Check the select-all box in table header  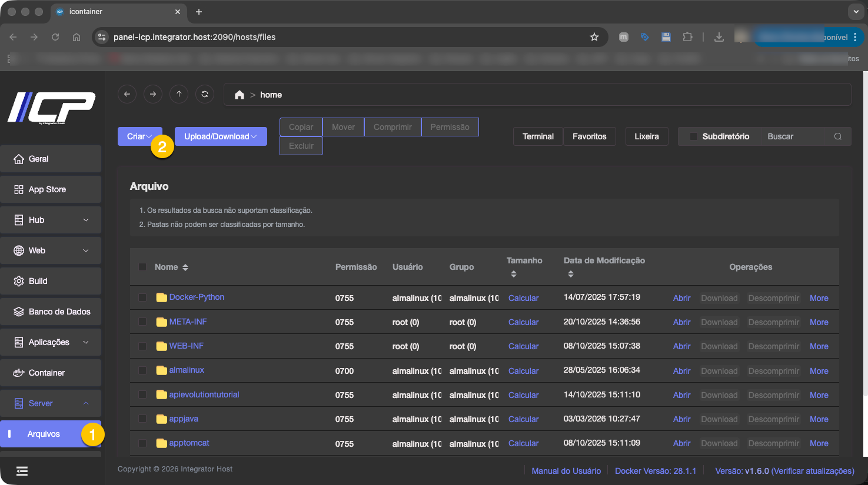tap(142, 267)
